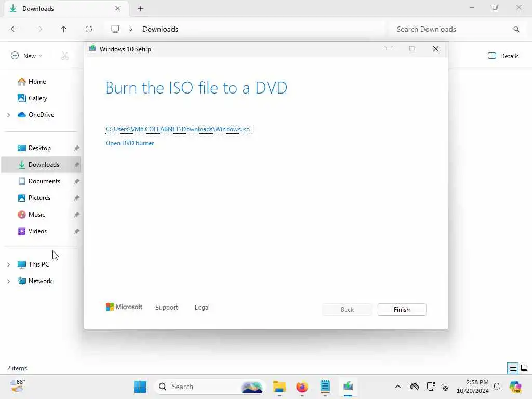Click the Windows 10 Setup title icon
The height and width of the screenshot is (399, 532).
pos(92,49)
